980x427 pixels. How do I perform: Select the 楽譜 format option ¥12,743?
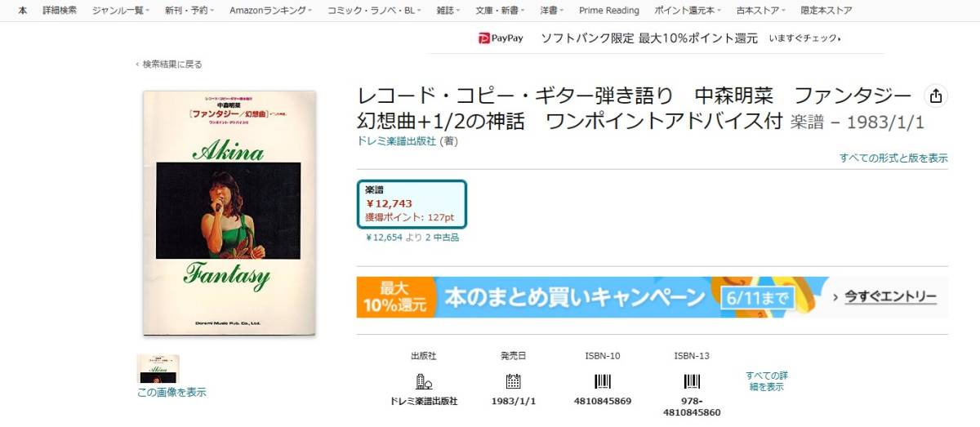pos(412,204)
